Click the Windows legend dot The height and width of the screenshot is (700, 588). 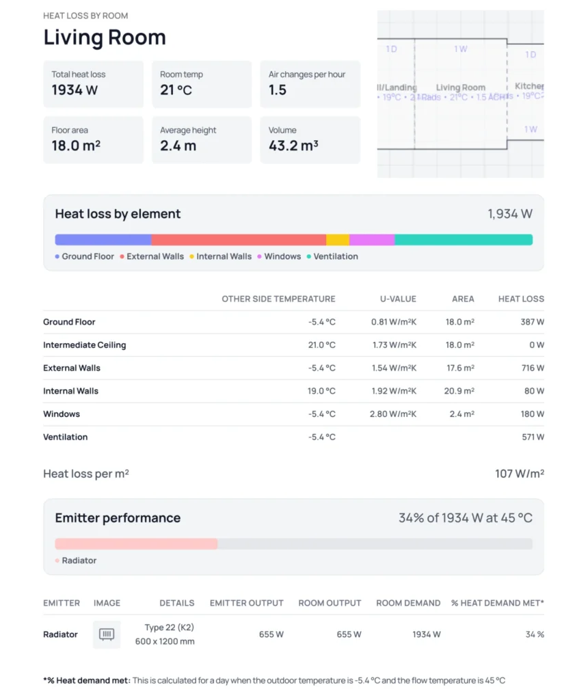[260, 257]
